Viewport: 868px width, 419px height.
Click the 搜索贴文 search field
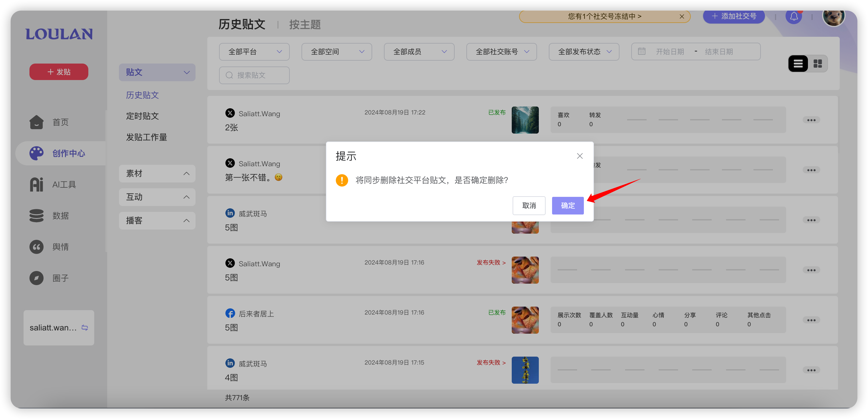(254, 75)
